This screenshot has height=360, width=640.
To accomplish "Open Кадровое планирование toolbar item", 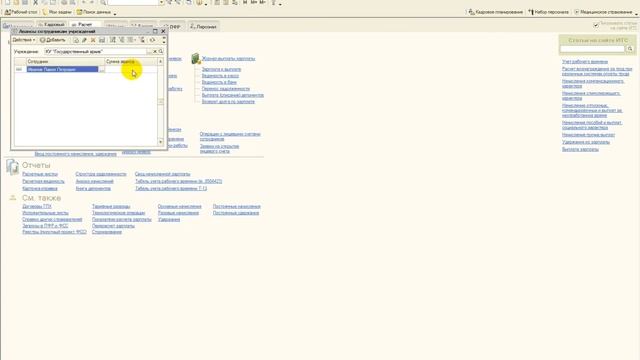I will tap(496, 12).
